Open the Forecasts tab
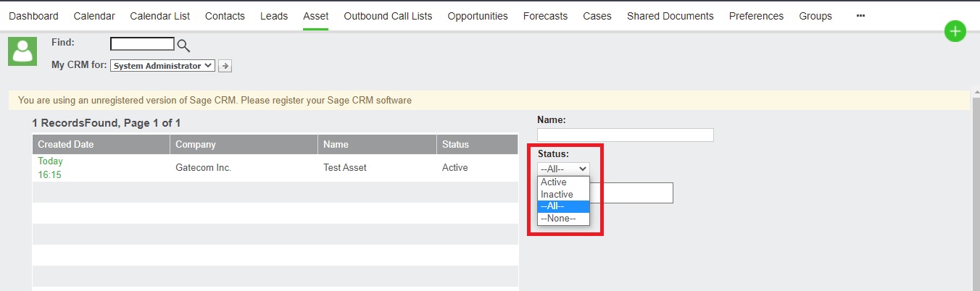The image size is (980, 291). pos(545,16)
